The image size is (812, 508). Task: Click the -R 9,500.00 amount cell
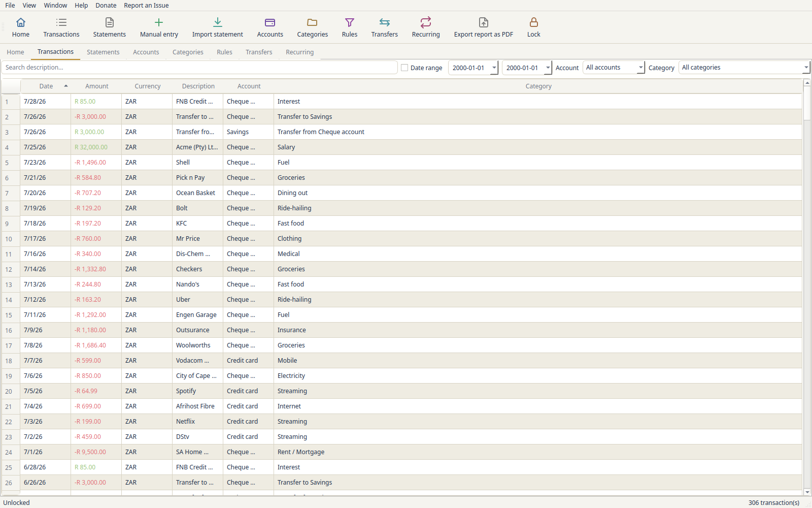[96, 452]
